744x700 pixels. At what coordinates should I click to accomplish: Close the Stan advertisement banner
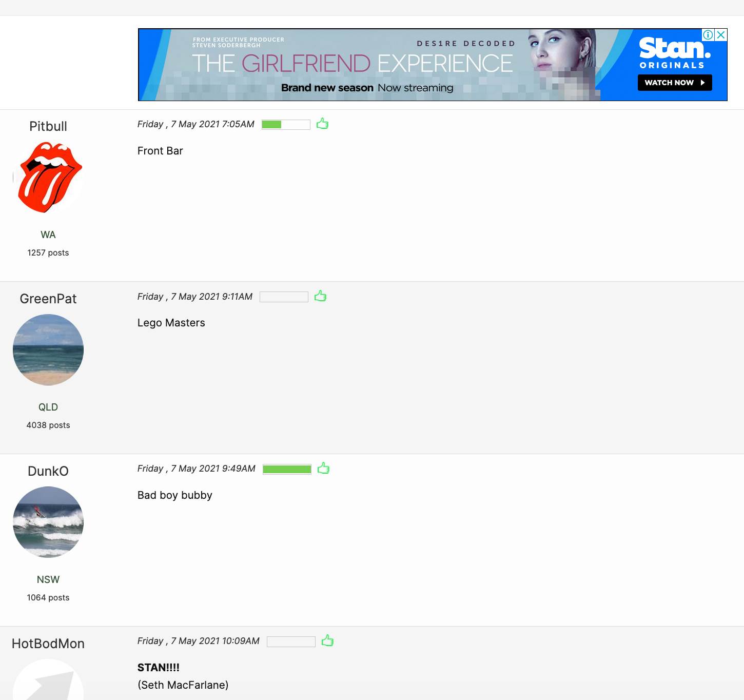click(x=721, y=35)
